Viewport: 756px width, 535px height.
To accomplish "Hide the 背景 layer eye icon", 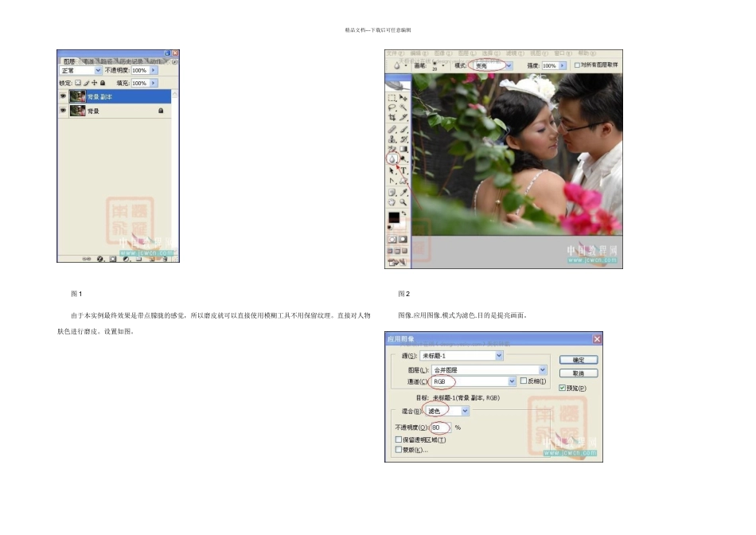I will pyautogui.click(x=63, y=111).
